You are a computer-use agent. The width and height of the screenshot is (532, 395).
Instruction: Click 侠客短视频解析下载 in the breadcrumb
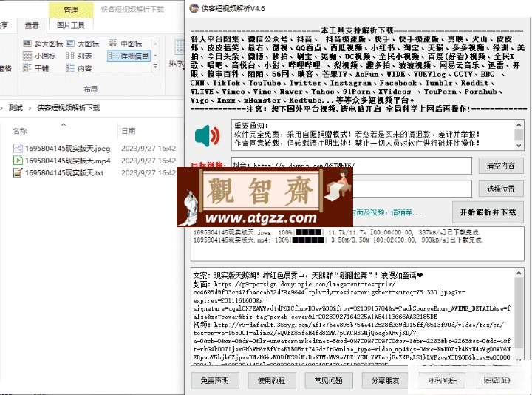68,108
